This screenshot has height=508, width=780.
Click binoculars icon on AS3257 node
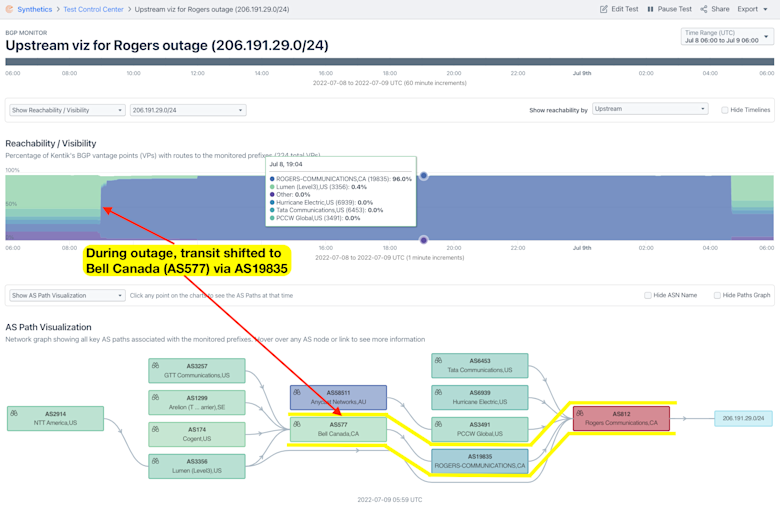(155, 365)
